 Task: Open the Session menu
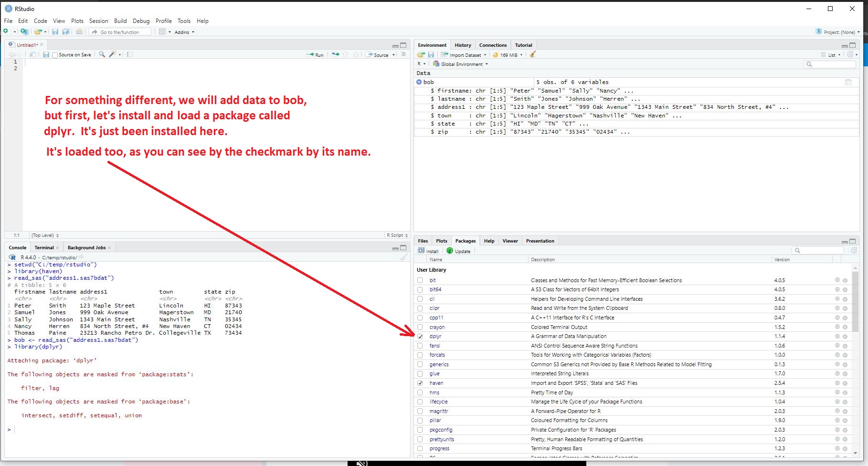click(x=98, y=21)
